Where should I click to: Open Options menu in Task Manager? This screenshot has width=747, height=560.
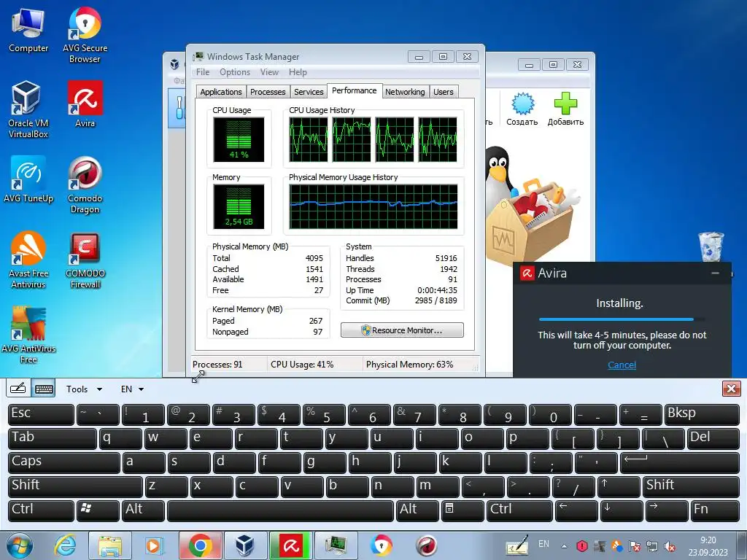[x=235, y=72]
